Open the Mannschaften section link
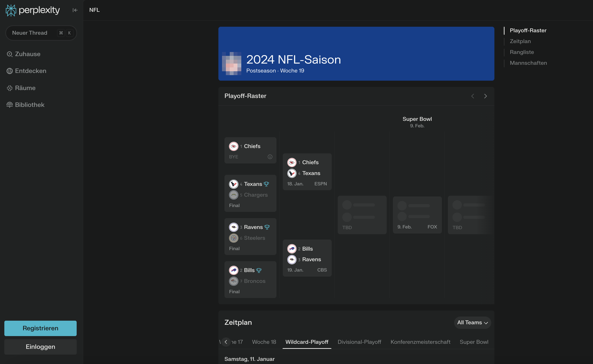 [528, 63]
